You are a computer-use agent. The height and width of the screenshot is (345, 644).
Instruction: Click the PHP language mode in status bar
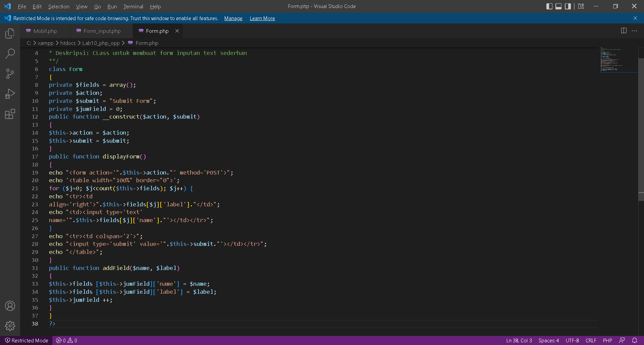(608, 340)
